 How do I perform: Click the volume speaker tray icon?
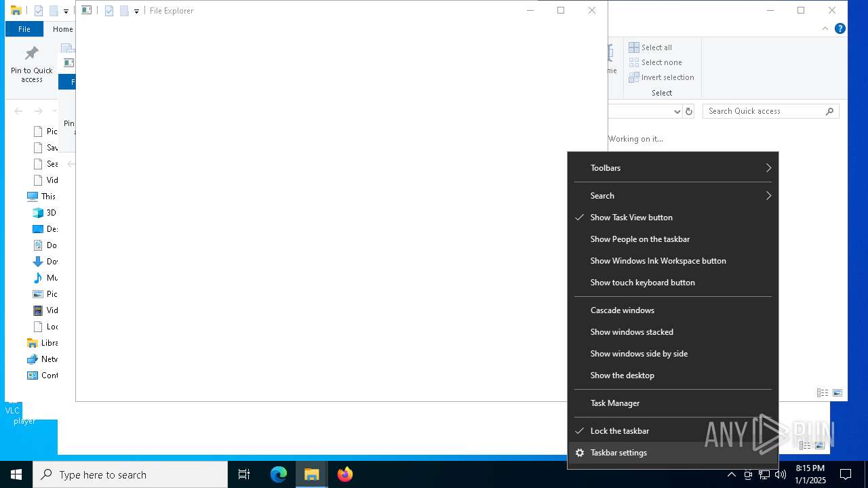(x=781, y=474)
